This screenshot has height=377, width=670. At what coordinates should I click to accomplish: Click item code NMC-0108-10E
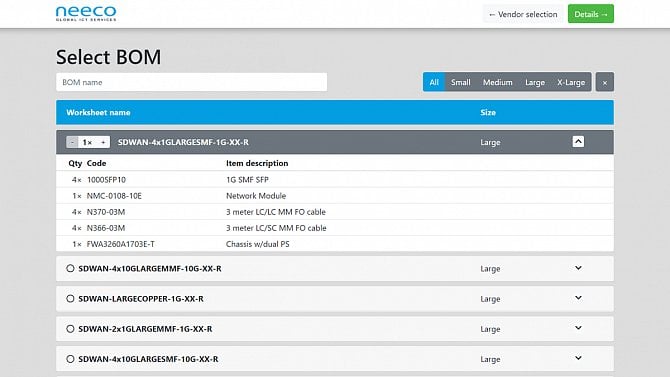point(114,196)
